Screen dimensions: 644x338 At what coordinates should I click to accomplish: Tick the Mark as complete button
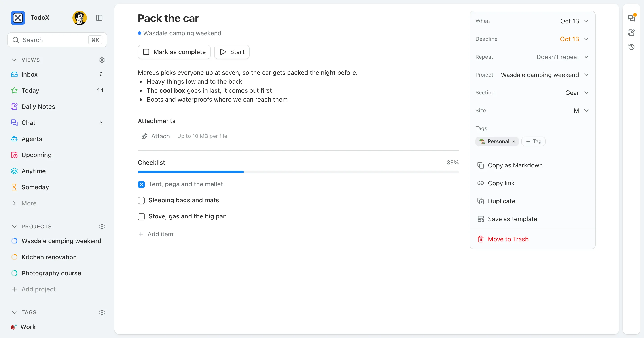(174, 52)
